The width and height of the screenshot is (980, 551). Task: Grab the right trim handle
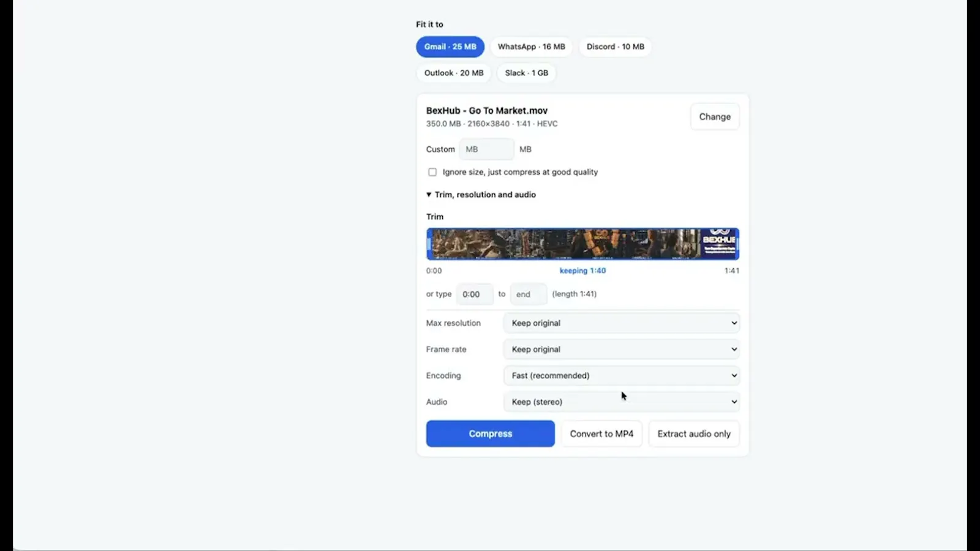click(737, 244)
